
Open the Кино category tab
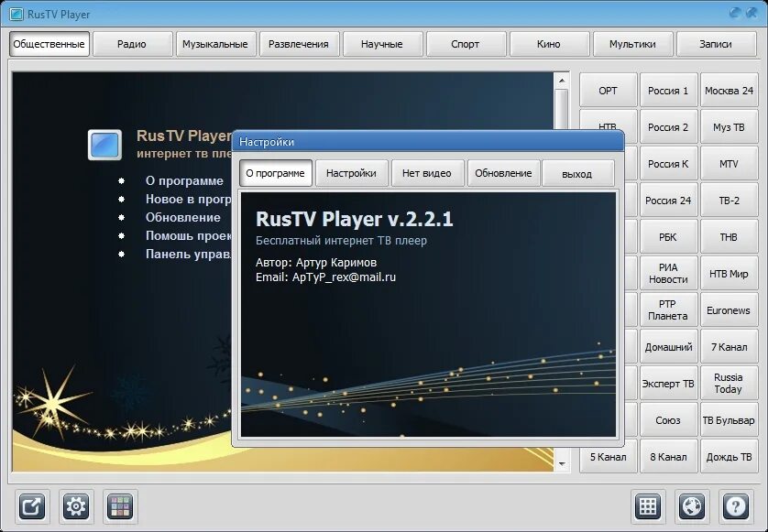(549, 44)
